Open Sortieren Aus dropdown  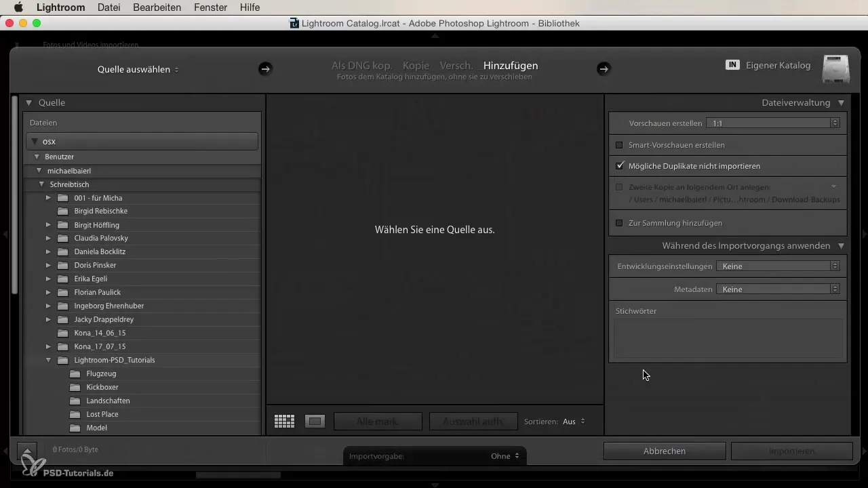[x=574, y=422]
